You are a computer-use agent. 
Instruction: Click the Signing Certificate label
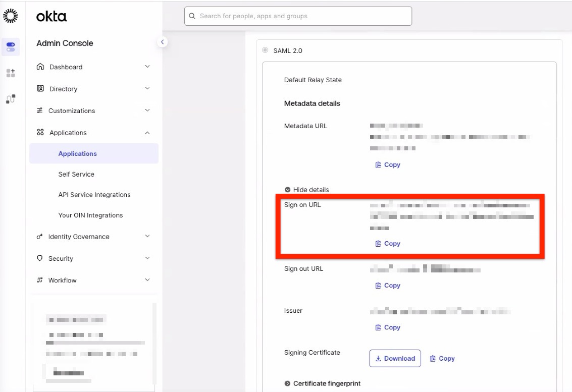[x=313, y=353]
